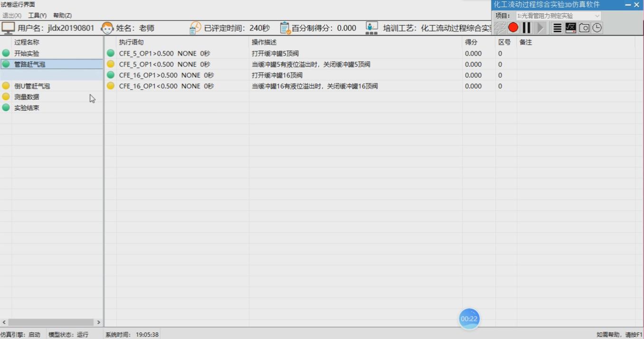Click the 打开缓冲罐16顶阀 step row
The width and height of the screenshot is (644, 339).
pos(277,75)
